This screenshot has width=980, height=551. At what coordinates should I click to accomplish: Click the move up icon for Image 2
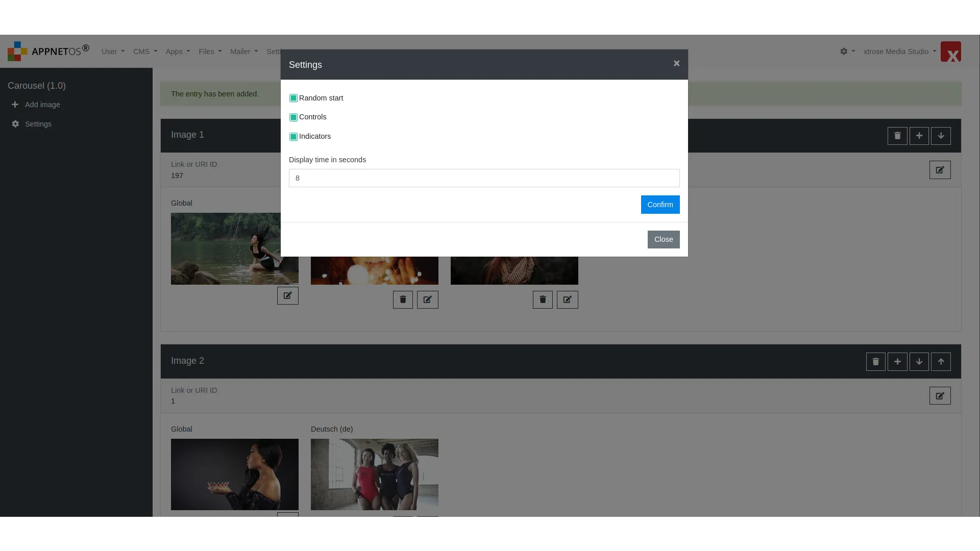click(x=941, y=361)
